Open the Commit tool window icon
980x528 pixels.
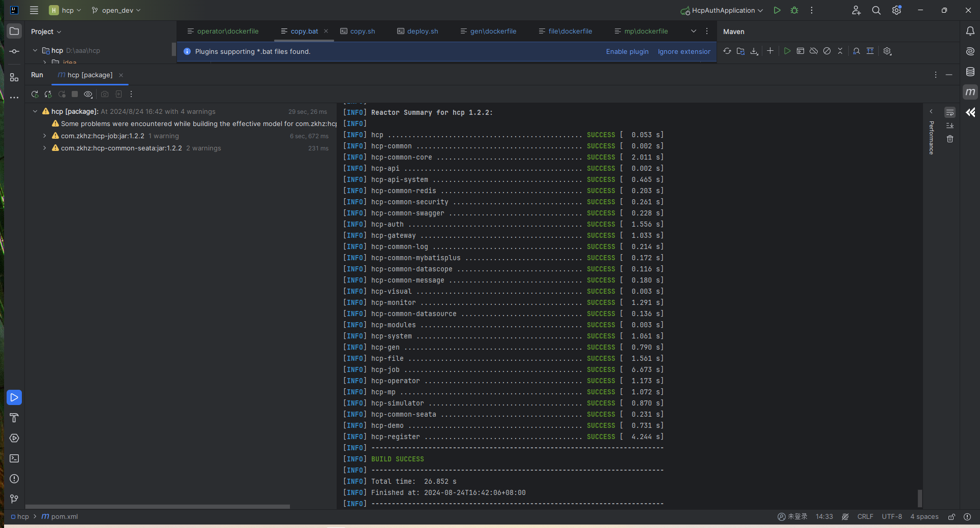[14, 51]
